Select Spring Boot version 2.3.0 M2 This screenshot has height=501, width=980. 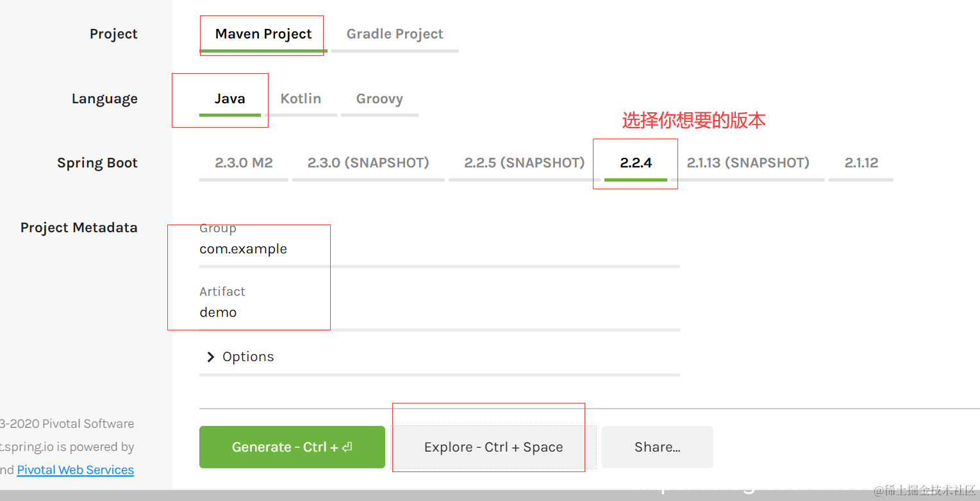click(244, 163)
